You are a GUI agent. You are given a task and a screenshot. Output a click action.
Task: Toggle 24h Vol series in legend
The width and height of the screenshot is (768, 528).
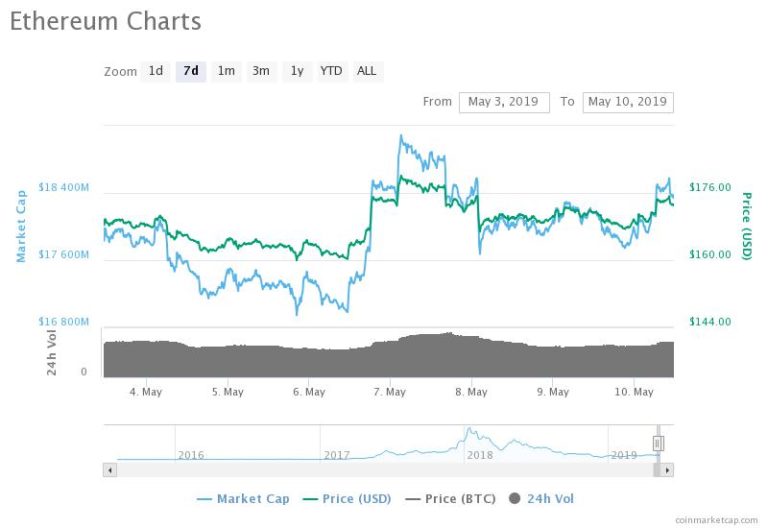pos(541,499)
